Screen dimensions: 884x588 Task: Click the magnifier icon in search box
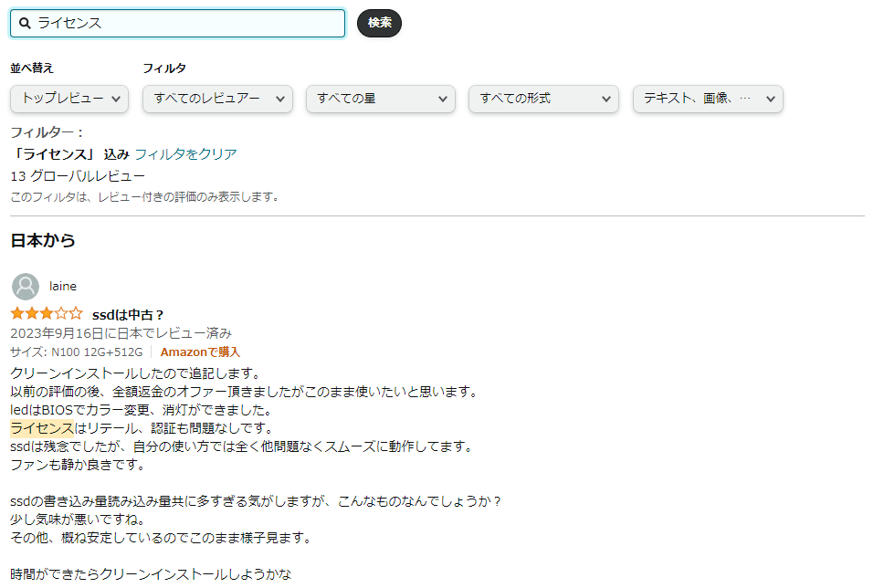(x=26, y=24)
